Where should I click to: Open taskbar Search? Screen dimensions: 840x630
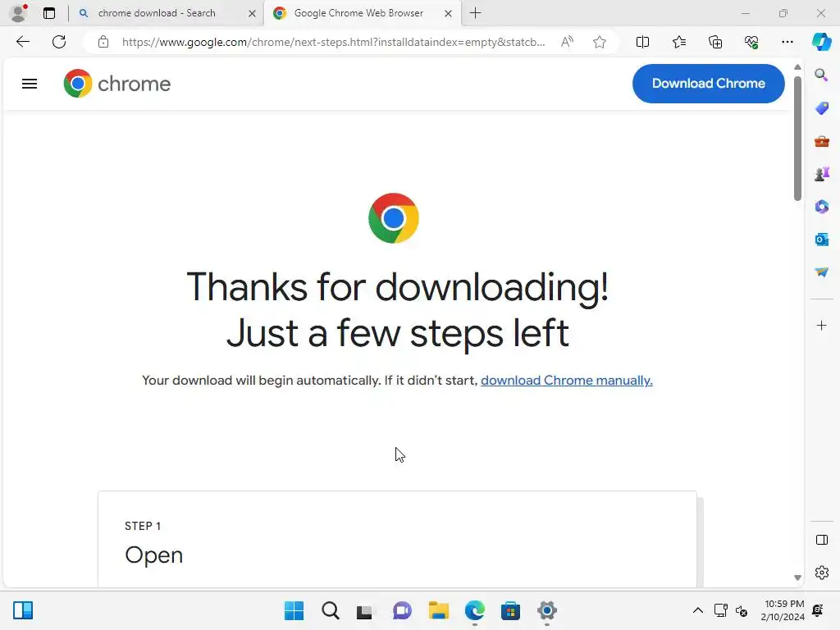point(330,610)
